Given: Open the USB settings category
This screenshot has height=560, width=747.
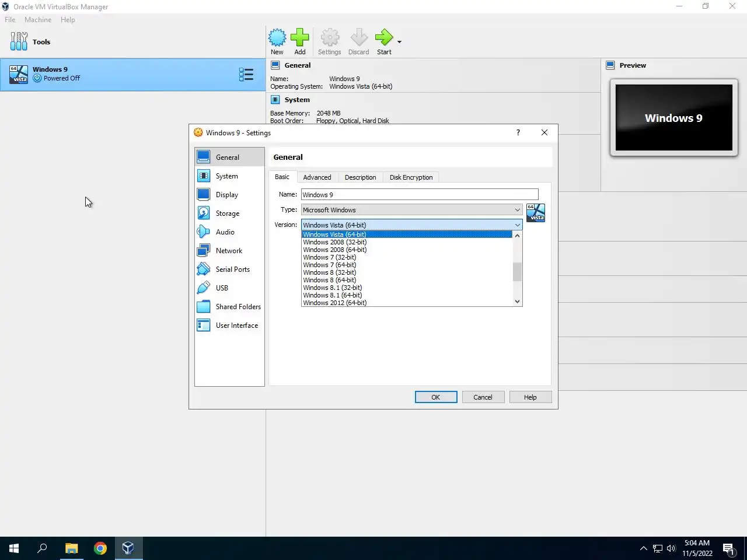Looking at the screenshot, I should (229, 288).
